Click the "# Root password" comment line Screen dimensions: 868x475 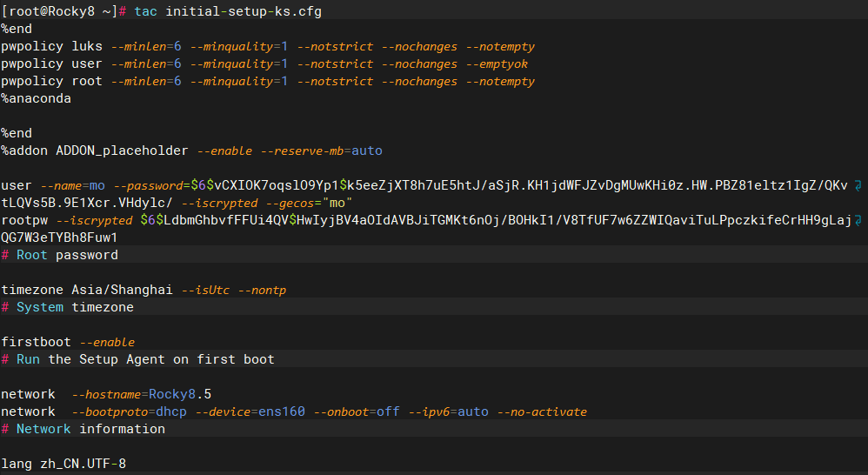click(x=59, y=255)
